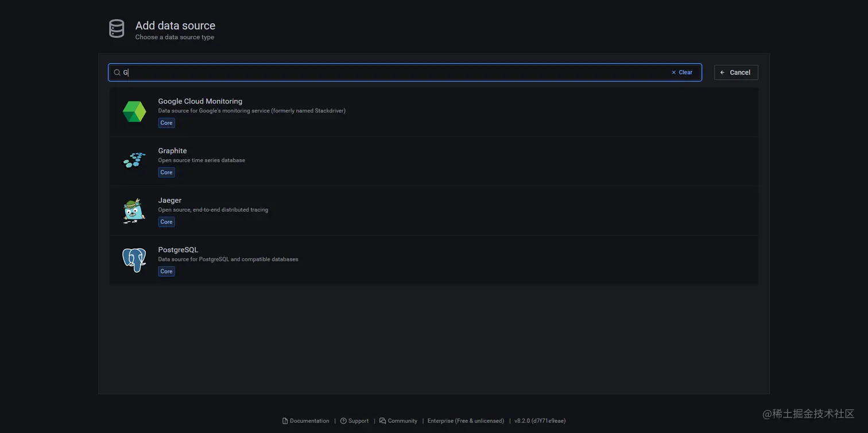Image resolution: width=868 pixels, height=433 pixels.
Task: Click the Add data source heading
Action: pyautogui.click(x=175, y=25)
